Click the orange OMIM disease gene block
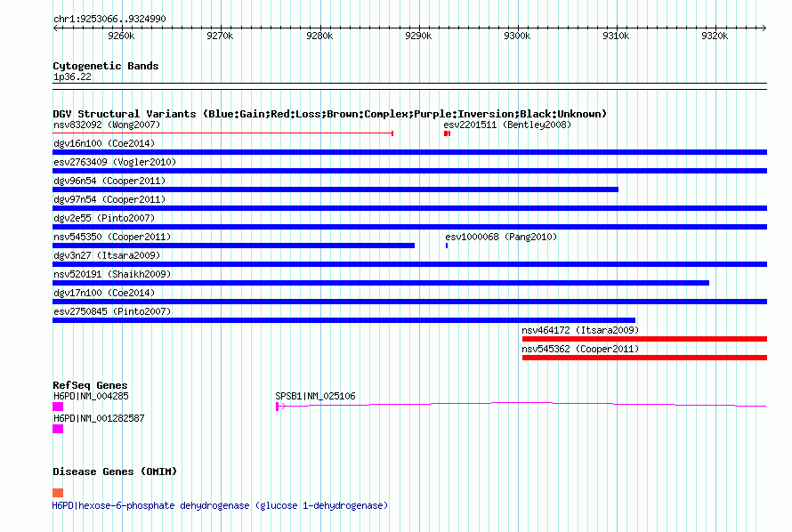Viewport: 792px width, 532px height. point(58,493)
